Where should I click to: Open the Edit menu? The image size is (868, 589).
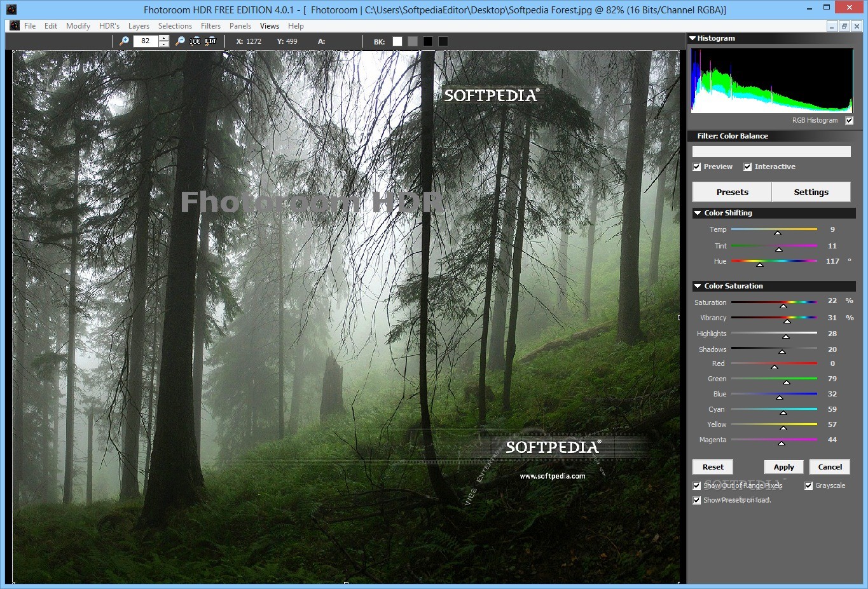click(x=51, y=26)
